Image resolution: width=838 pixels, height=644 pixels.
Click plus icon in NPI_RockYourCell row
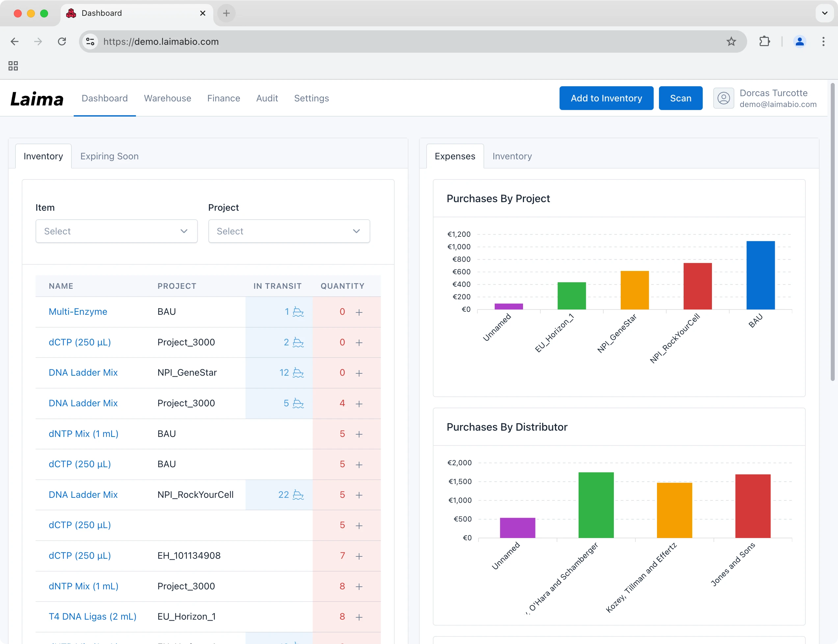359,495
